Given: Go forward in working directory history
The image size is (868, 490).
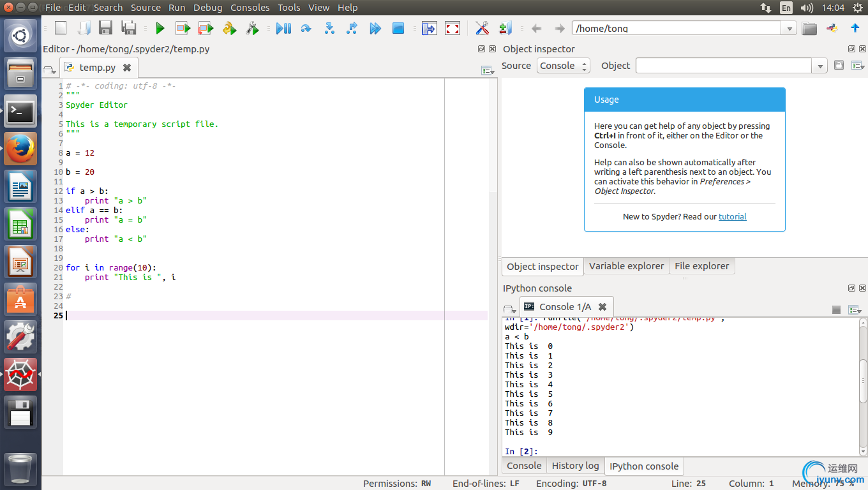Looking at the screenshot, I should pyautogui.click(x=560, y=28).
